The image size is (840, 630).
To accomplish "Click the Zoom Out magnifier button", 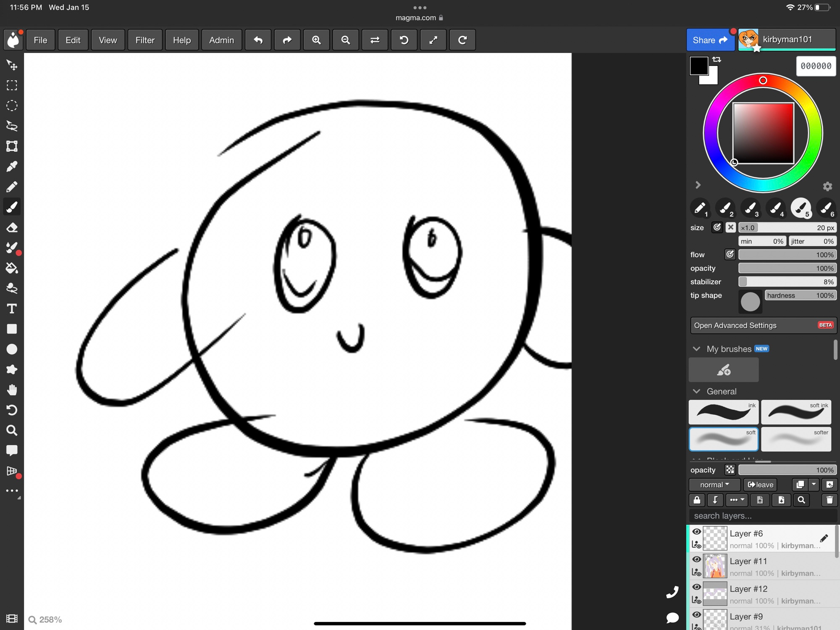I will [346, 40].
